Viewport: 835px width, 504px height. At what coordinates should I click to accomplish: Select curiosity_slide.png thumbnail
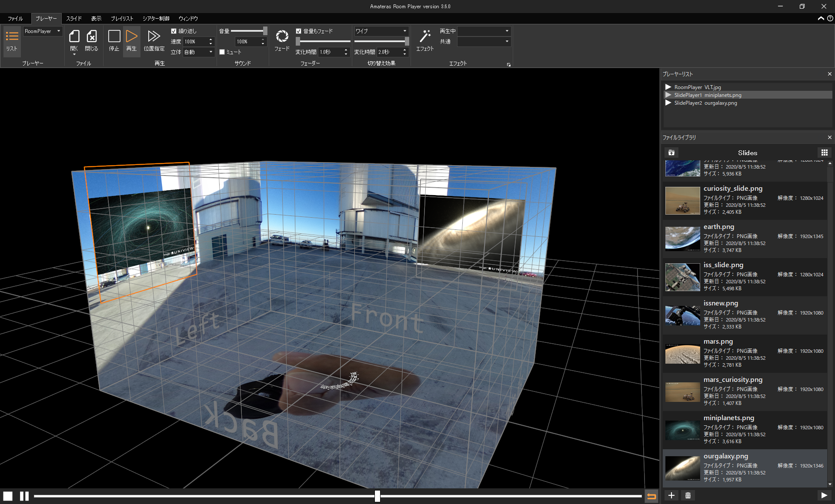click(x=682, y=201)
